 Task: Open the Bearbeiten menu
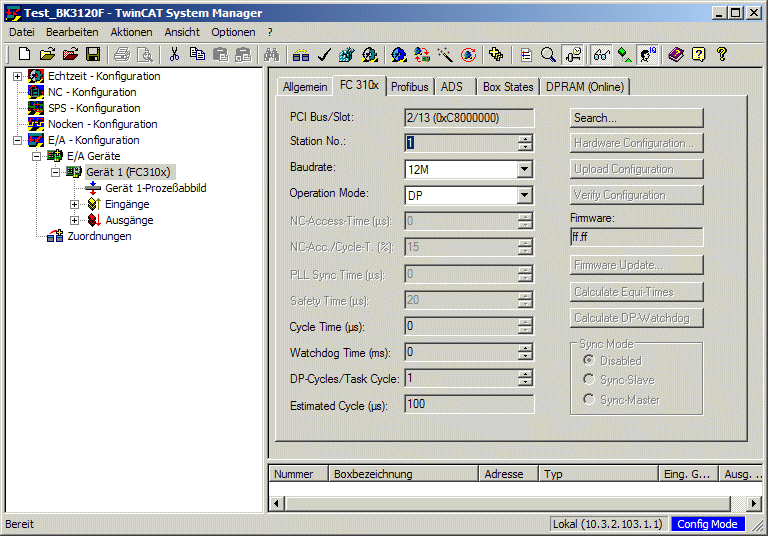point(72,32)
